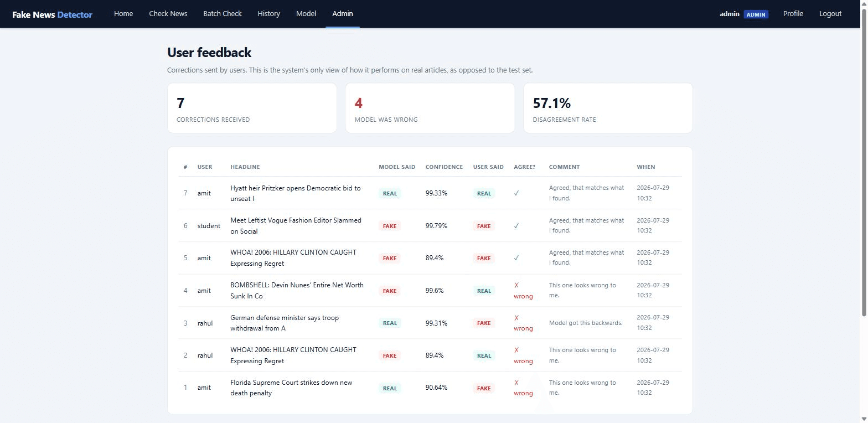Click the German defense minister headline

[x=285, y=323]
